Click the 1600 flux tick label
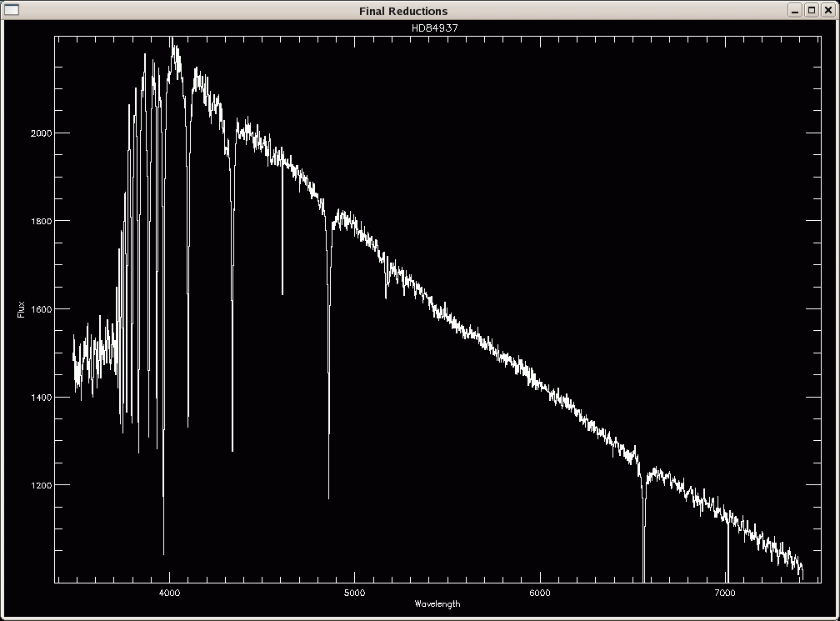The height and width of the screenshot is (621, 840). click(x=41, y=309)
